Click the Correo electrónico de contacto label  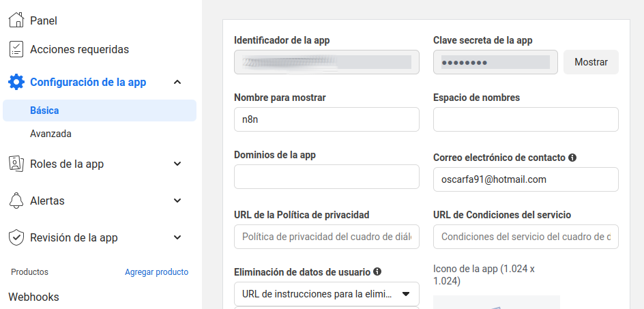pyautogui.click(x=499, y=158)
